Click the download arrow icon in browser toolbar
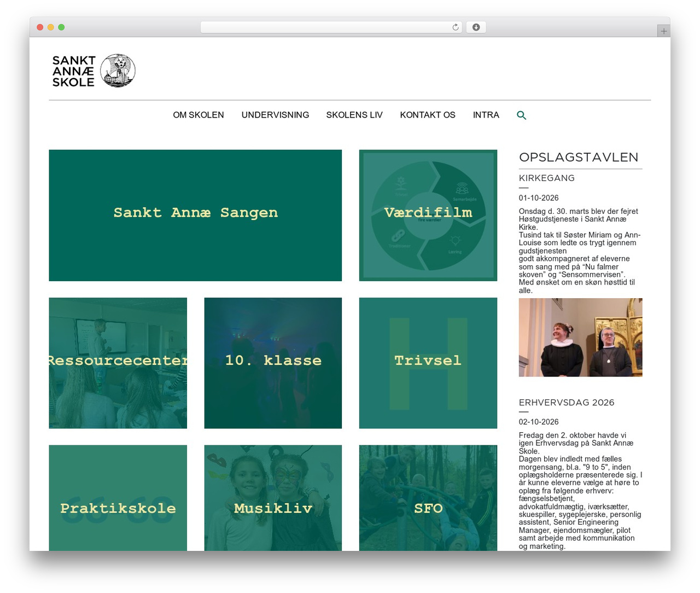Viewport: 700px width, 593px height. (x=476, y=27)
